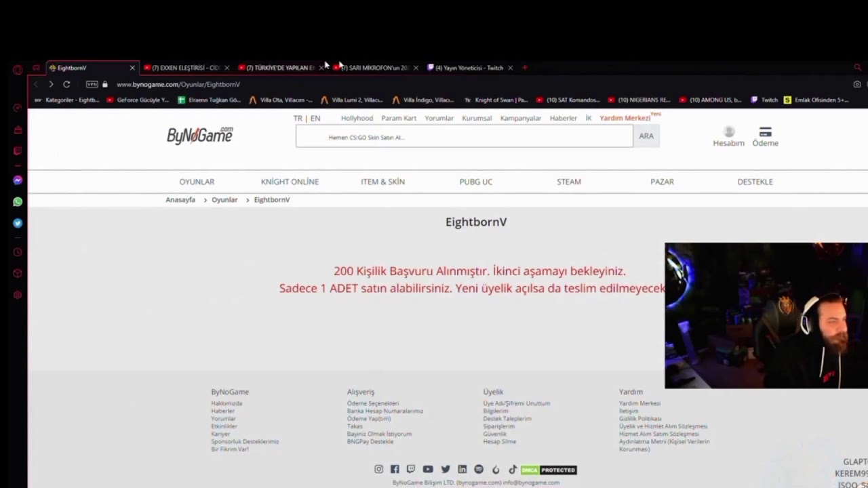Open the Hesap Silme footer link
Viewport: 868px width, 488px height.
pos(500,442)
